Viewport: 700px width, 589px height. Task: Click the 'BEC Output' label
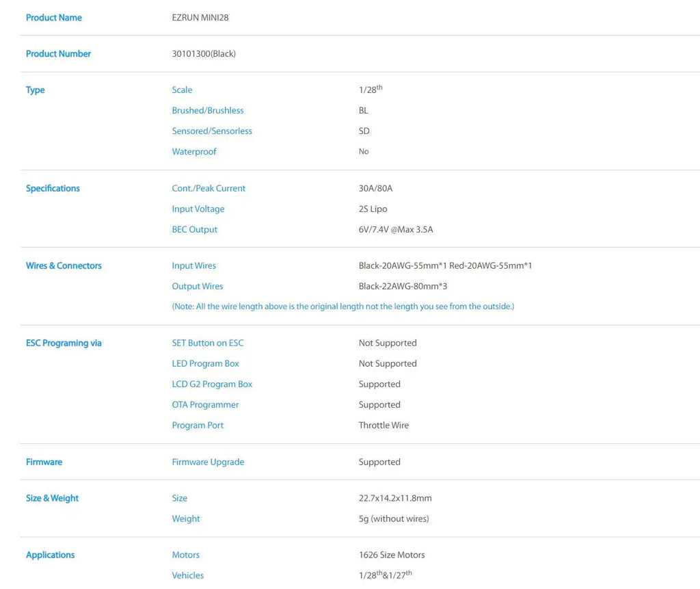[x=194, y=229]
